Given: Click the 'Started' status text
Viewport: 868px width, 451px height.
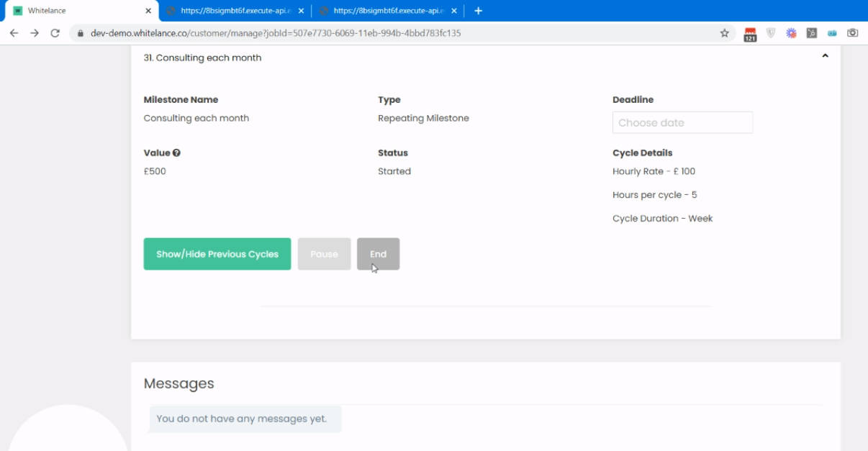Looking at the screenshot, I should tap(394, 171).
